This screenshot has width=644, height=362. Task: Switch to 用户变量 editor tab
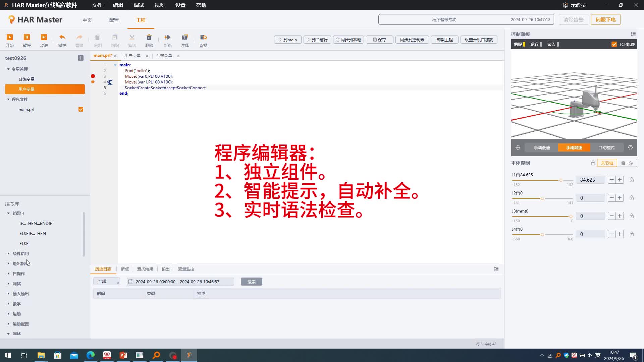132,56
